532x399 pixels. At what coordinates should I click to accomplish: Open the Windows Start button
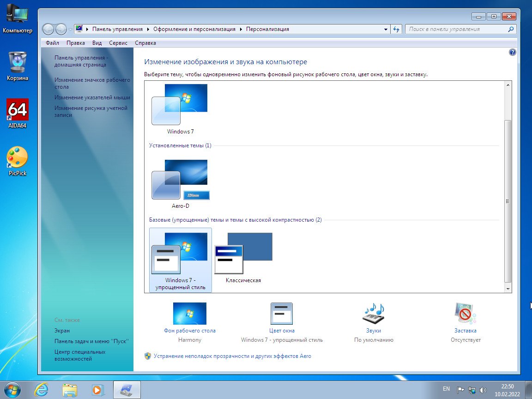(12, 390)
